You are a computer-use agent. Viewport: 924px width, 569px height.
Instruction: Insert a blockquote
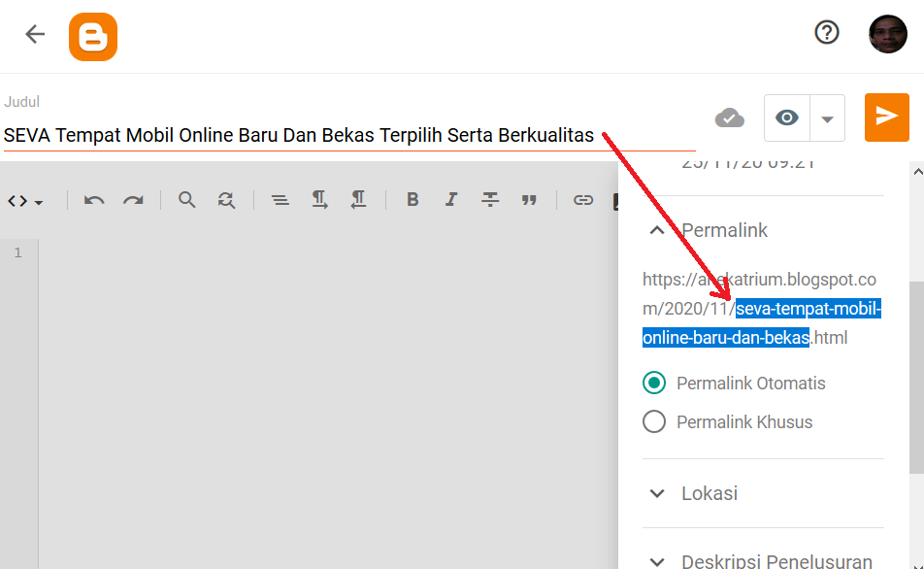click(529, 200)
